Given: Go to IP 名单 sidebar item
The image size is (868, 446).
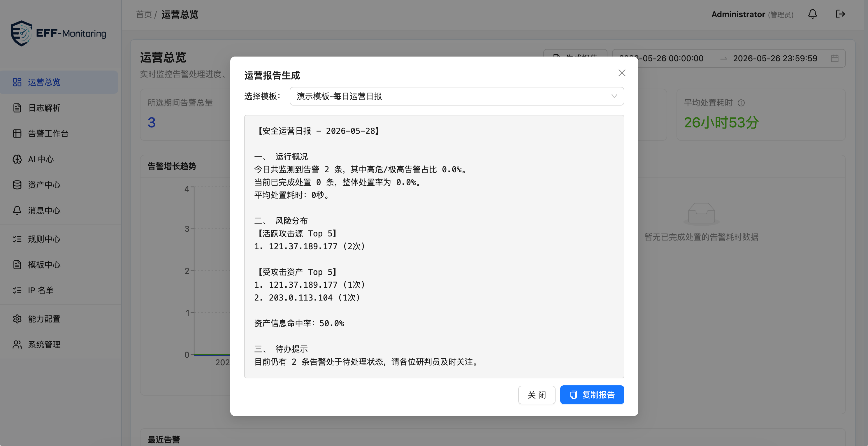Looking at the screenshot, I should [59, 290].
